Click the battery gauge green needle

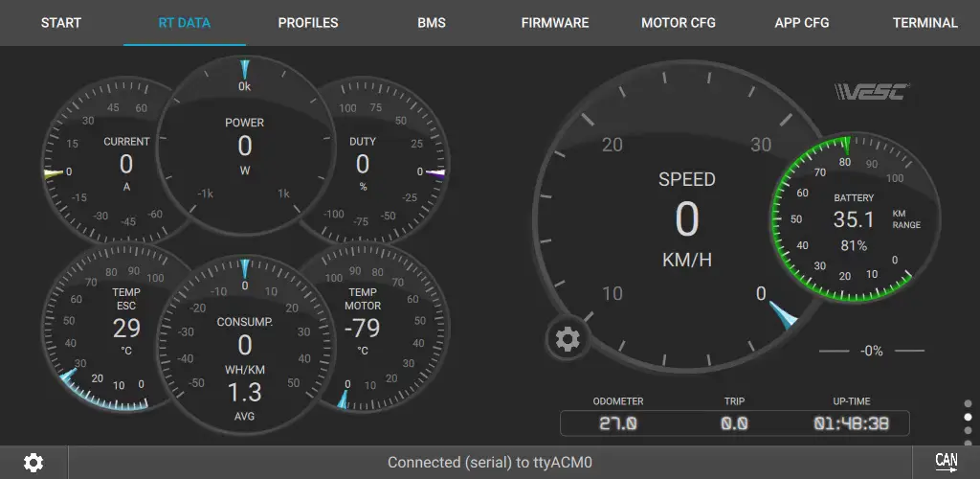[847, 146]
